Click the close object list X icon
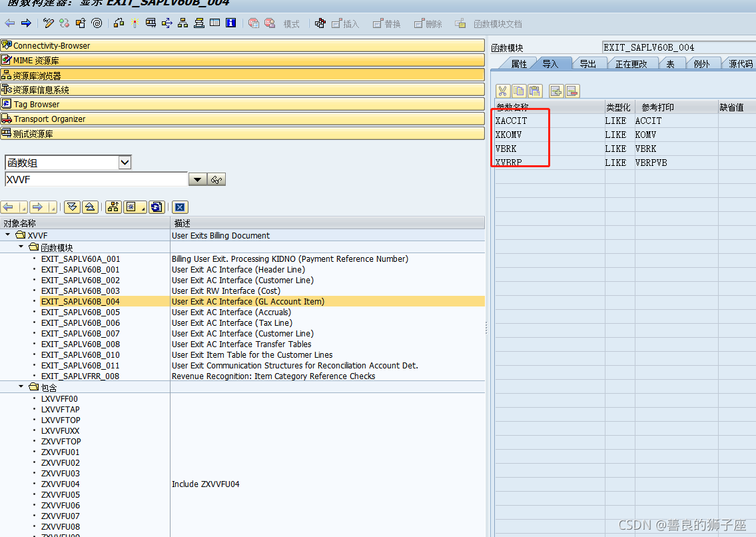 tap(180, 207)
